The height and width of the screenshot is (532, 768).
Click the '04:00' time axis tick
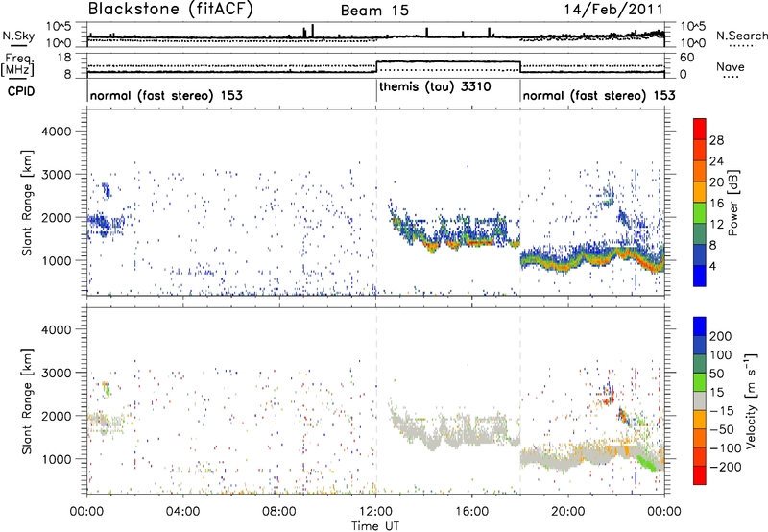tap(182, 512)
